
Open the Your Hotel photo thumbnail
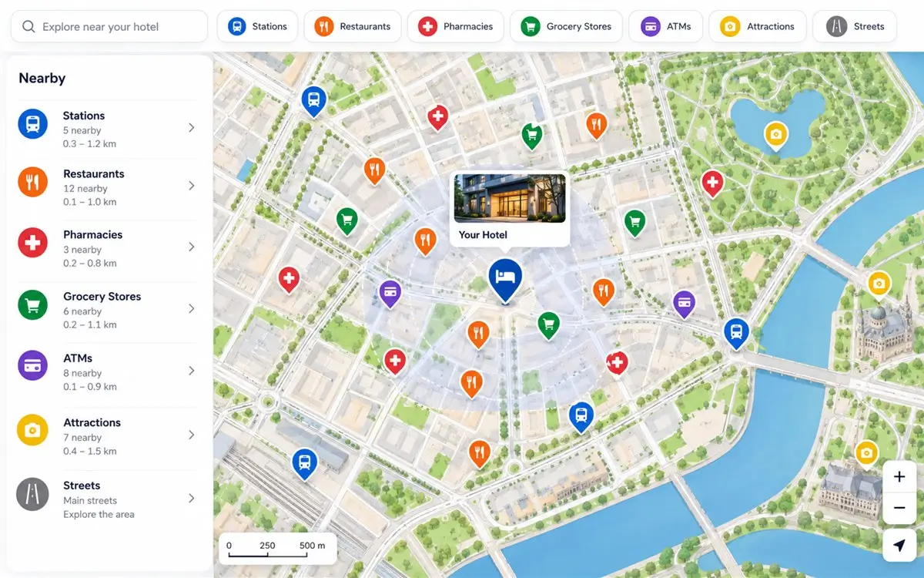[510, 198]
